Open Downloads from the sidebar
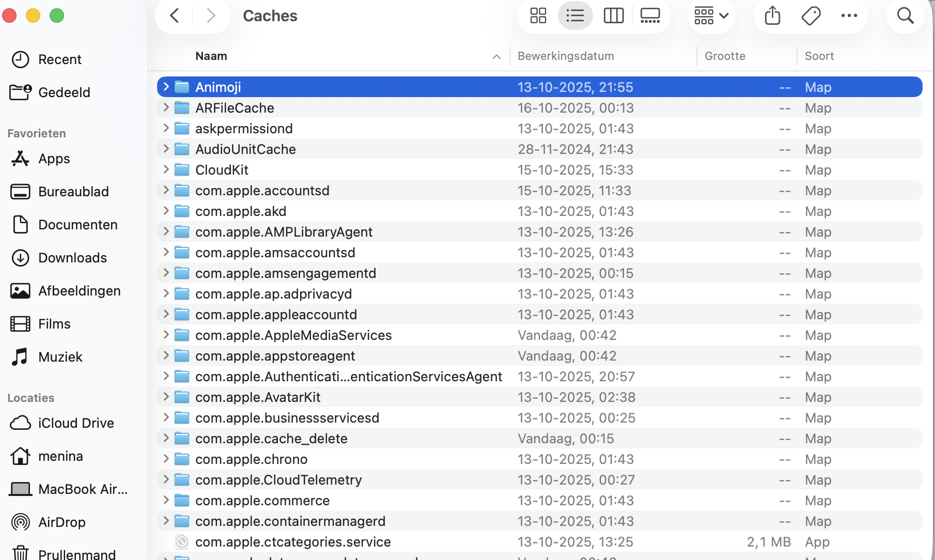This screenshot has height=560, width=935. (x=72, y=257)
